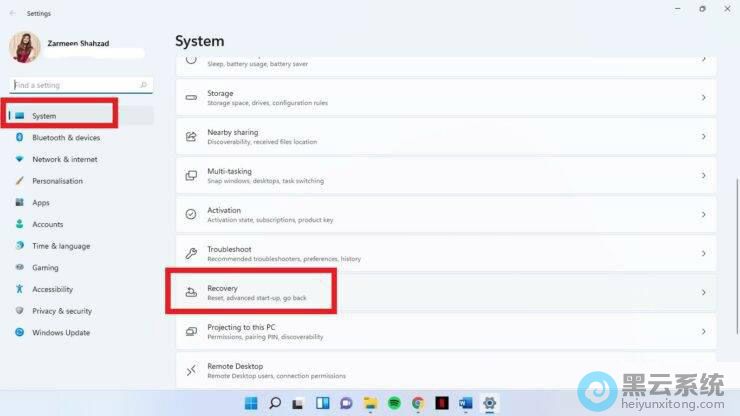Open the Activation settings row
740x416 pixels.
(x=446, y=215)
